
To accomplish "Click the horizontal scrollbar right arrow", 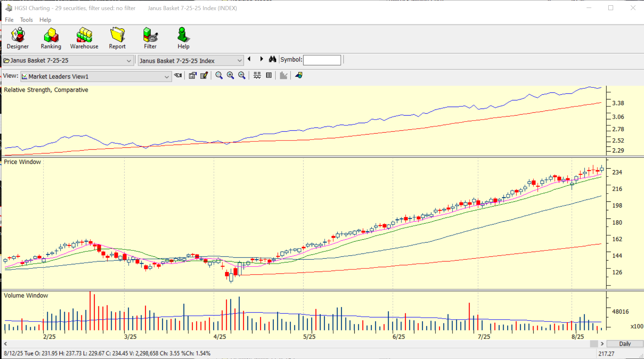I will click(602, 344).
